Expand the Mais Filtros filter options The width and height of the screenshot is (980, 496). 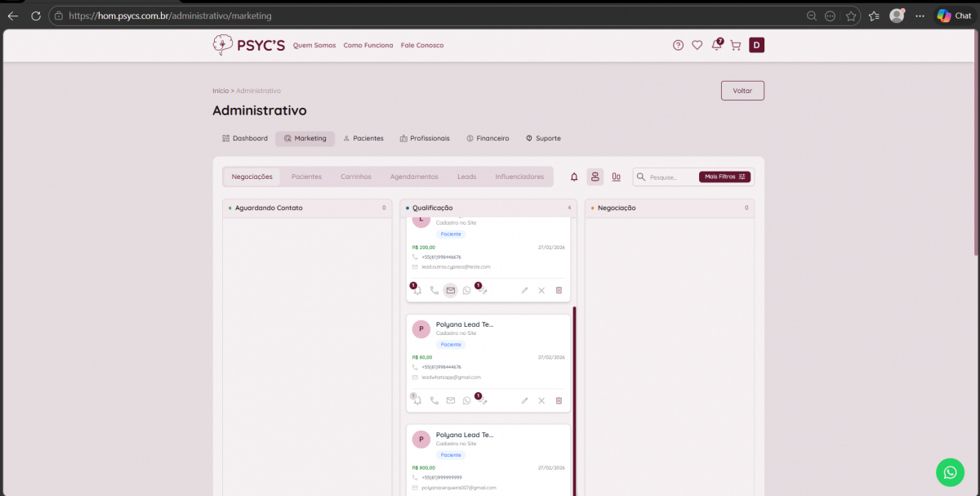pyautogui.click(x=724, y=177)
